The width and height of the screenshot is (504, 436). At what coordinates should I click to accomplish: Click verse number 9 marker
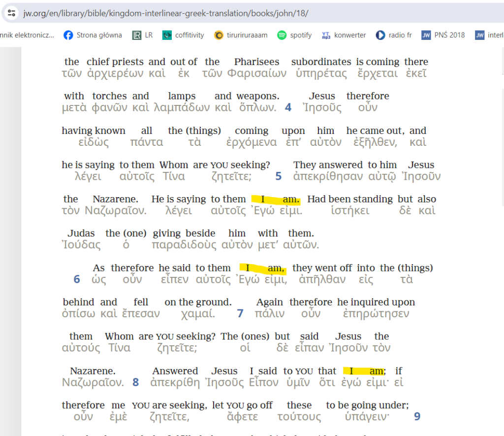coord(417,417)
